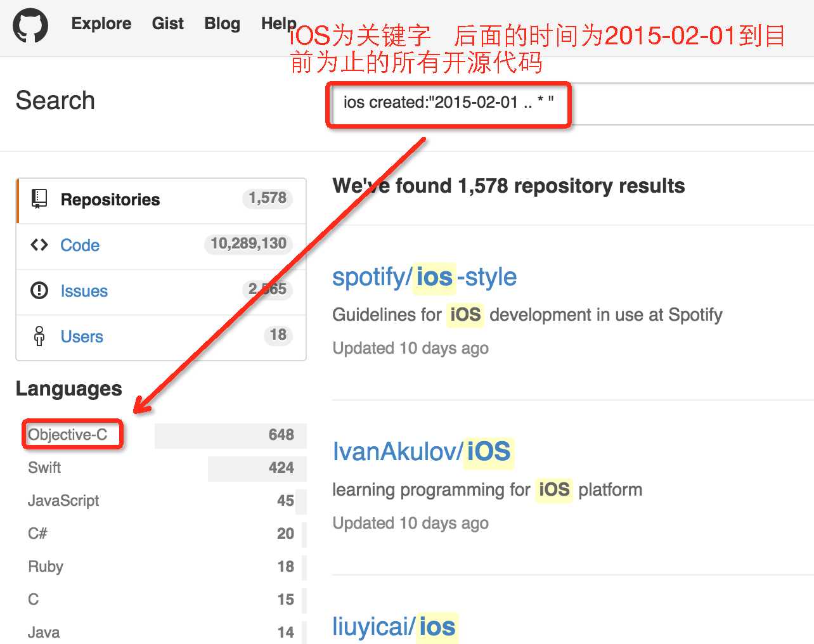Select the Users person icon
This screenshot has width=814, height=644.
coord(39,336)
